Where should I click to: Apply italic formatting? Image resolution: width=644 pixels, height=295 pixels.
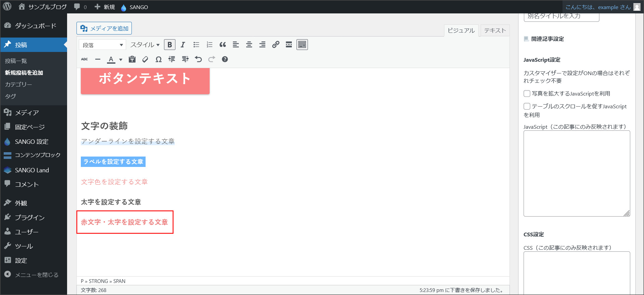(x=183, y=45)
